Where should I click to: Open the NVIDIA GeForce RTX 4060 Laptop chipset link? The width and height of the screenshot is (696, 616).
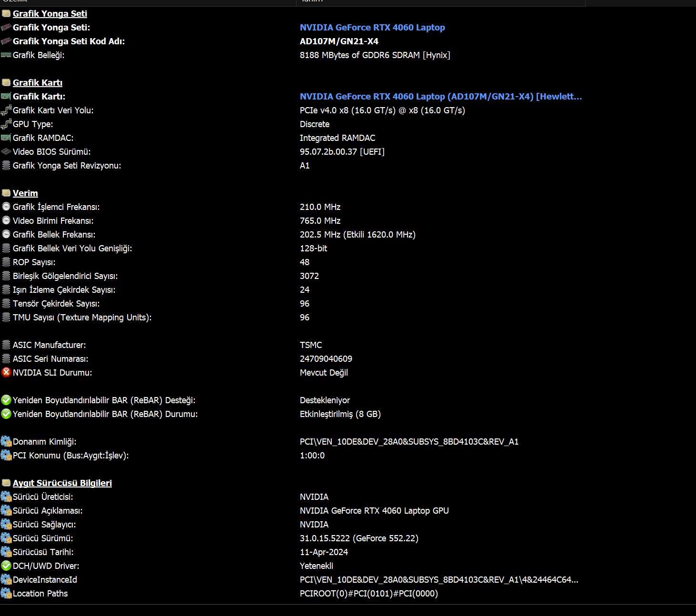tap(372, 28)
